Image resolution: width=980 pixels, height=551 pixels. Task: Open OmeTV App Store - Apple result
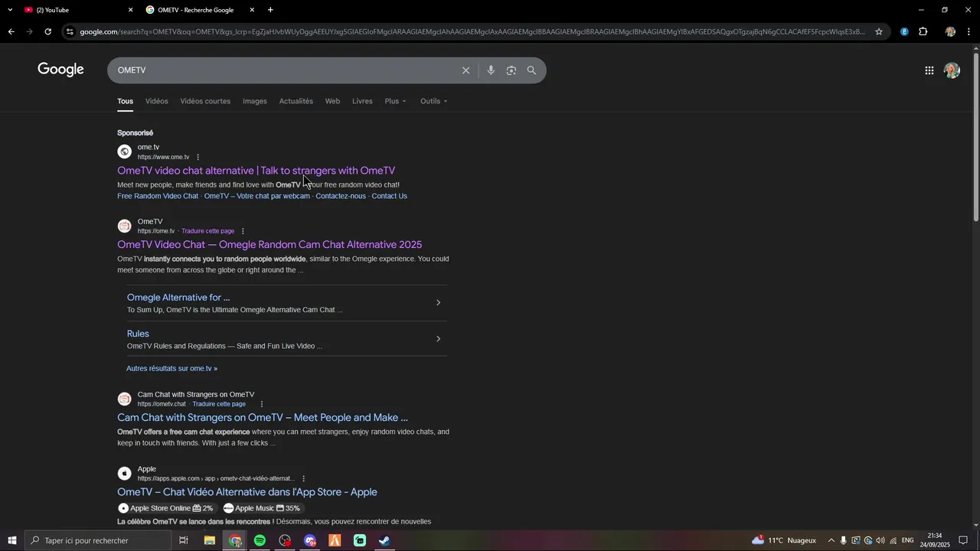pos(247,492)
